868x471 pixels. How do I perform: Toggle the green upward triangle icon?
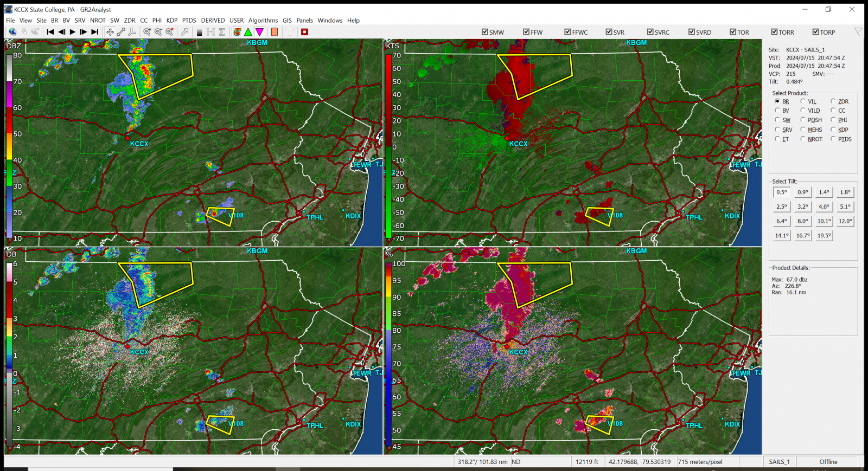[248, 32]
